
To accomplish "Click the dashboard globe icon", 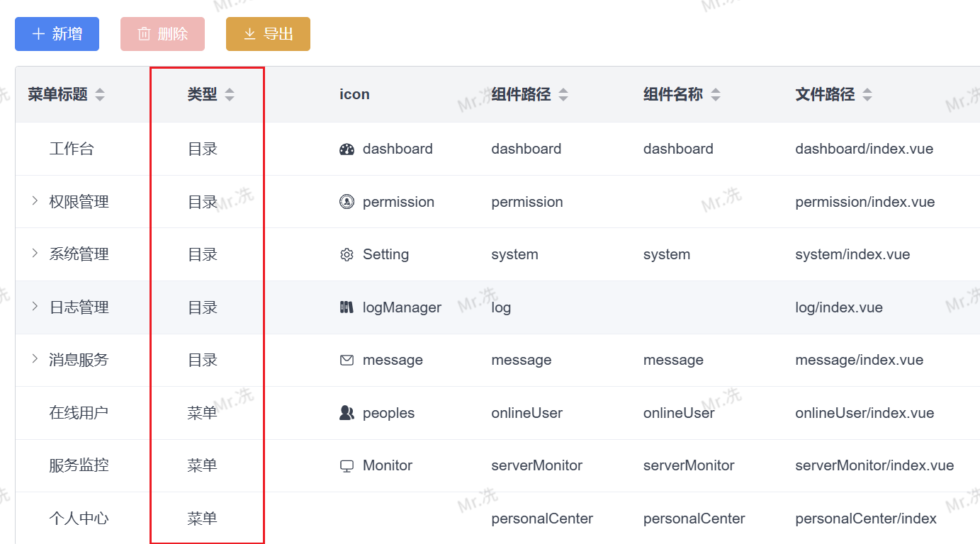I will pos(347,149).
